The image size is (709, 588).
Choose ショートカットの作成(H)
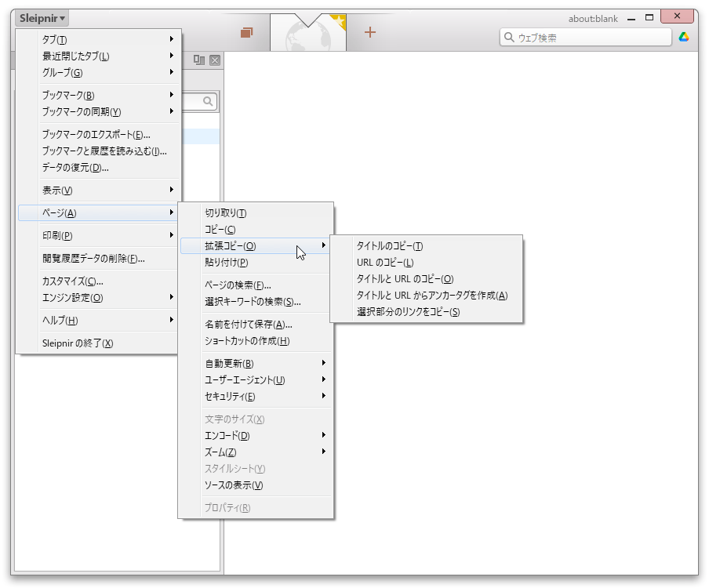(x=256, y=341)
